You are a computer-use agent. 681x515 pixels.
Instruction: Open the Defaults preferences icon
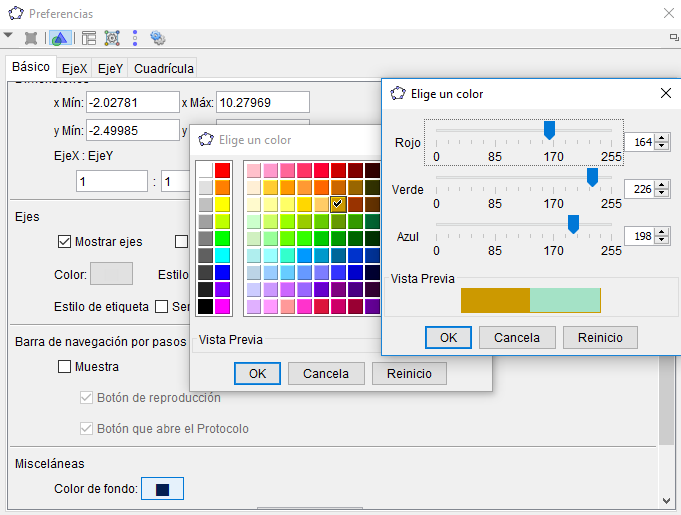tap(112, 38)
